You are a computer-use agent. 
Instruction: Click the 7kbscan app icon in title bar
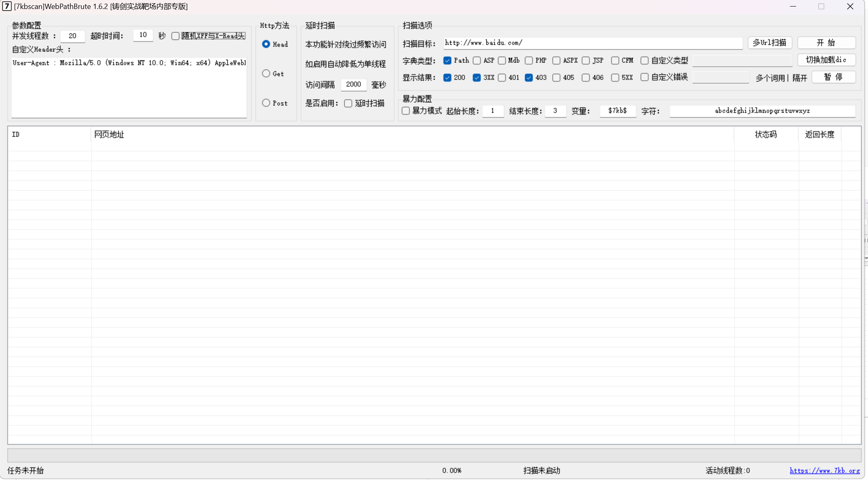tap(7, 6)
